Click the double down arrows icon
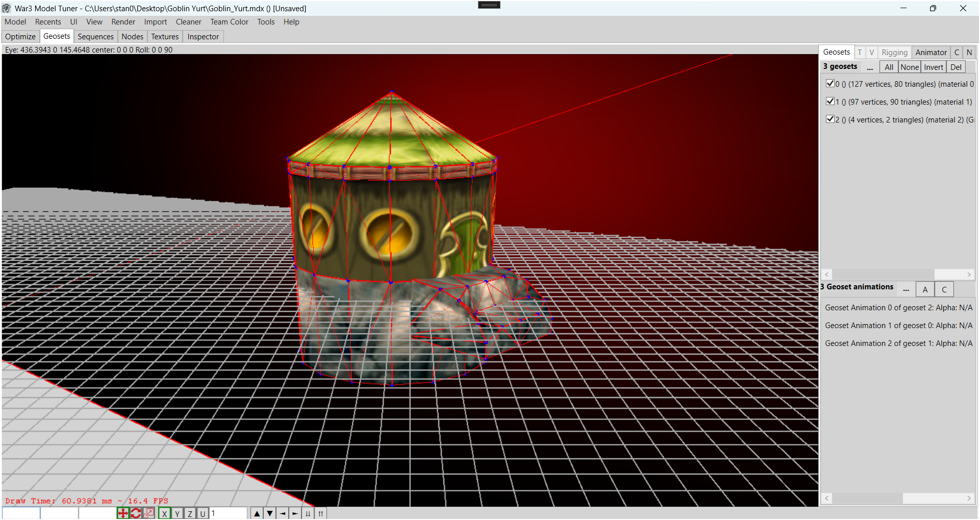The height and width of the screenshot is (520, 980). 308,513
